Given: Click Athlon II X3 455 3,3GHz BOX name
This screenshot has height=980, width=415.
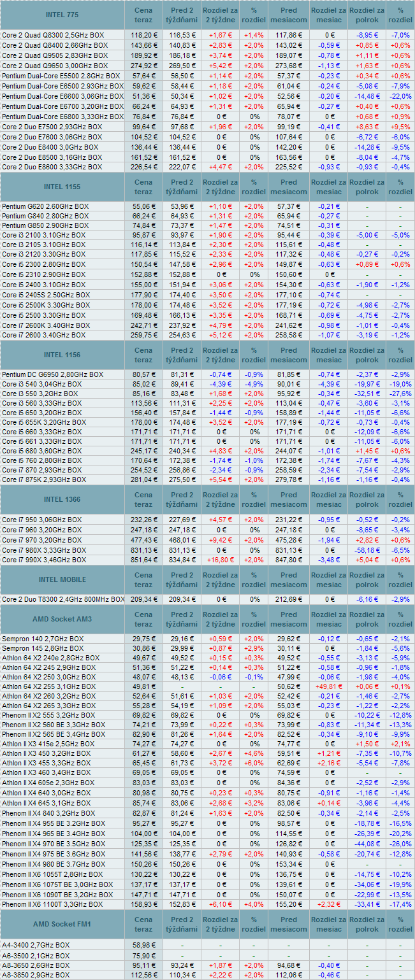Looking at the screenshot, I should (47, 763).
